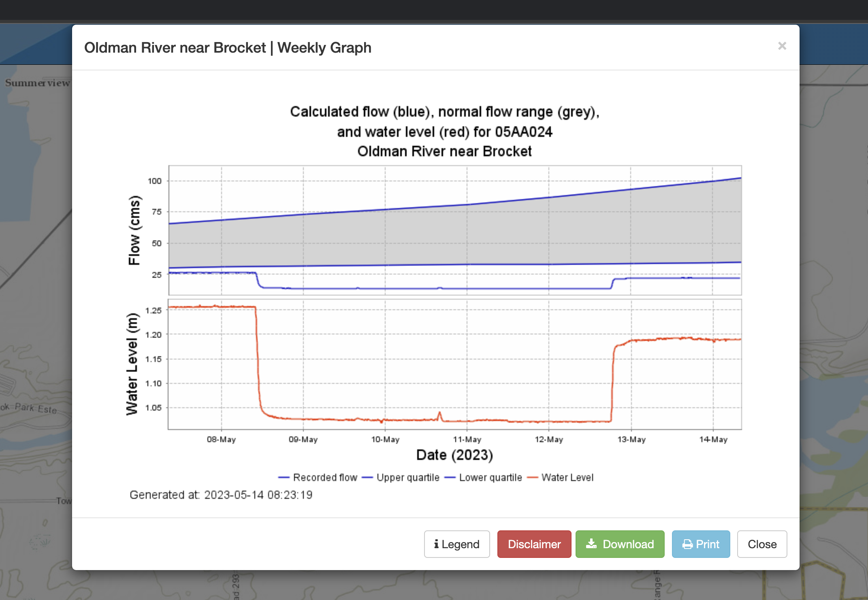Click the Summerview label on the map

pyautogui.click(x=37, y=83)
